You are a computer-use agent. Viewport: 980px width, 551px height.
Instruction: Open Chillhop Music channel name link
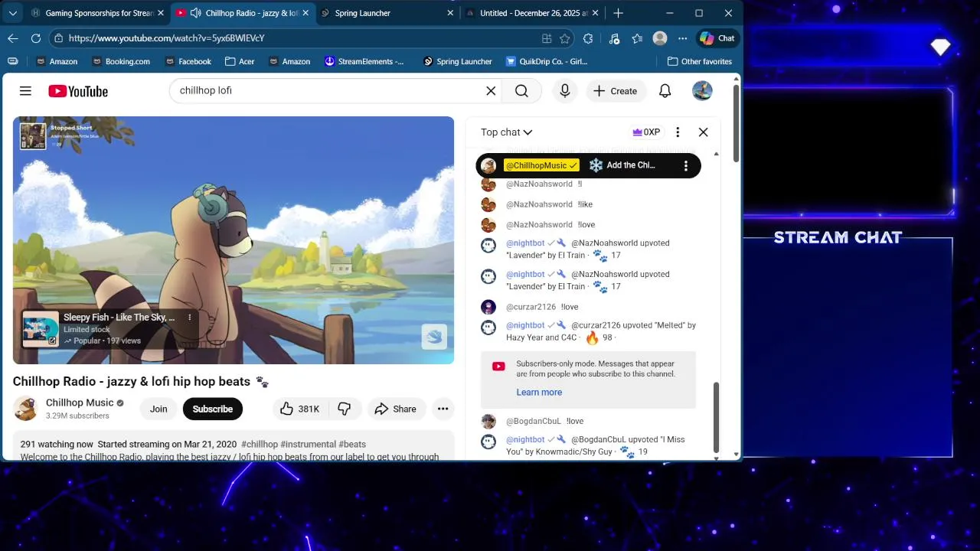click(80, 403)
